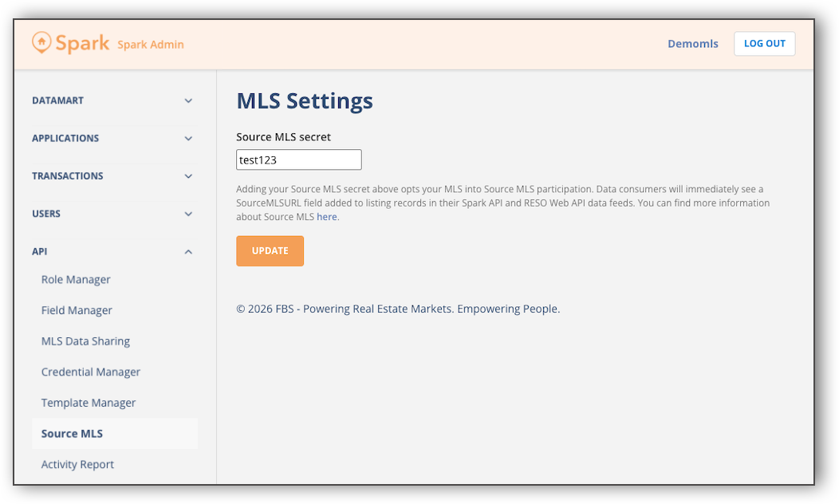Expand the Transactions section chevron
This screenshot has width=839, height=504.
(188, 176)
